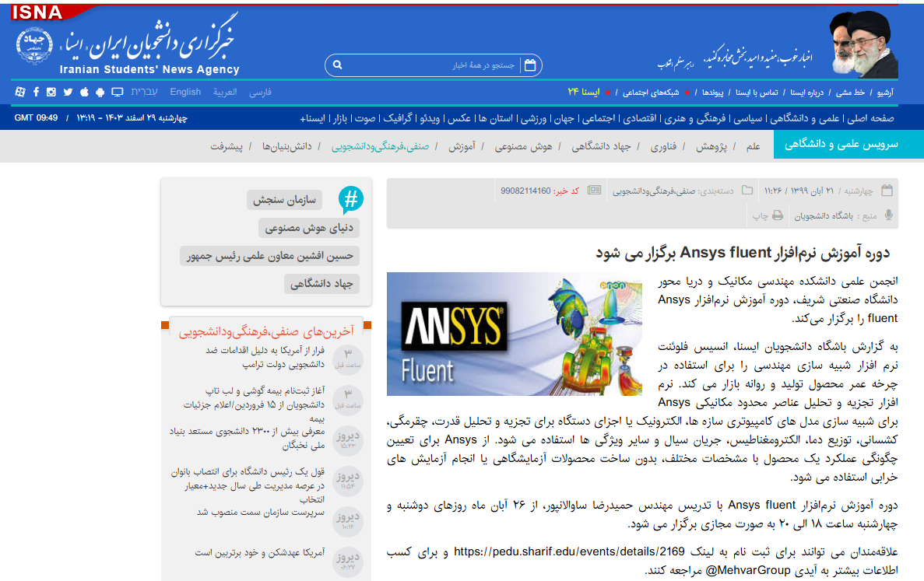The height and width of the screenshot is (581, 924).
Task: Open the Apple iOS app icon
Action: tap(84, 92)
